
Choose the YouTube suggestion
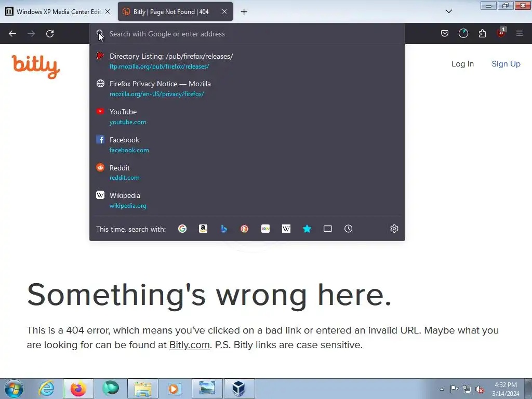pos(247,116)
